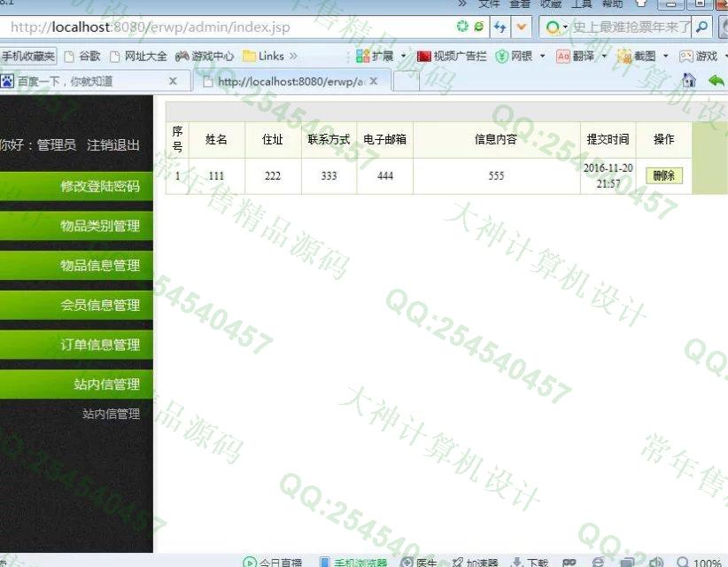This screenshot has height=567, width=728.
Task: Open 下载 downloads in the status bar
Action: (530, 563)
